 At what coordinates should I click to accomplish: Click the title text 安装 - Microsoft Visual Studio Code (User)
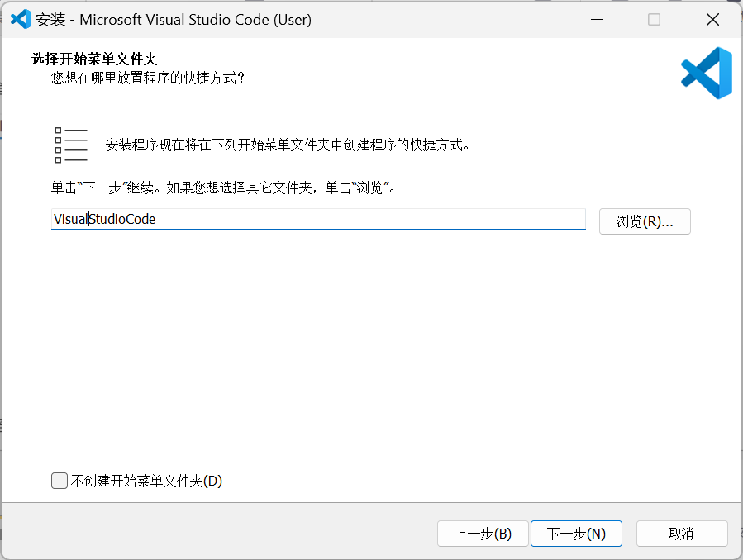(174, 20)
